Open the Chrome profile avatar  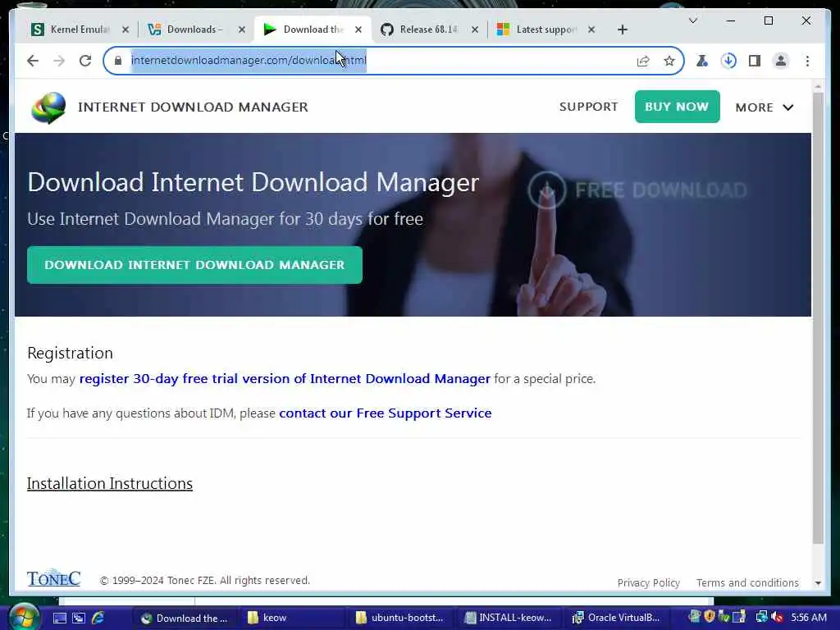pyautogui.click(x=781, y=61)
